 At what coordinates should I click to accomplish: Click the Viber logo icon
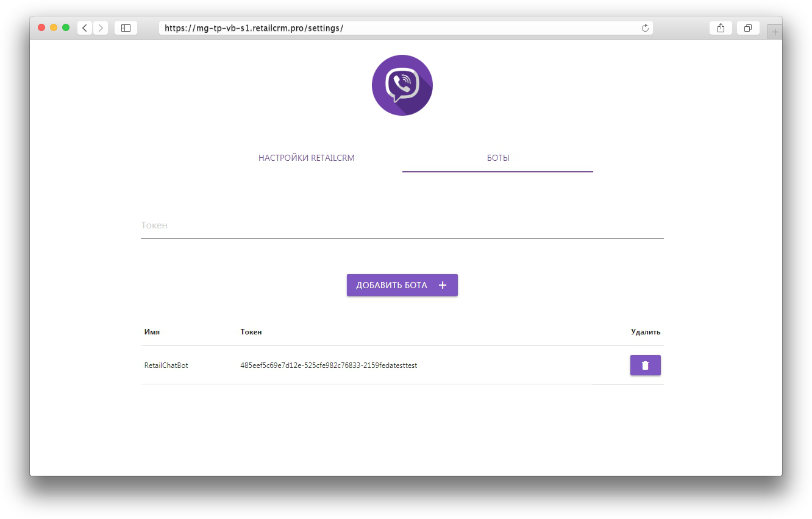(x=402, y=85)
